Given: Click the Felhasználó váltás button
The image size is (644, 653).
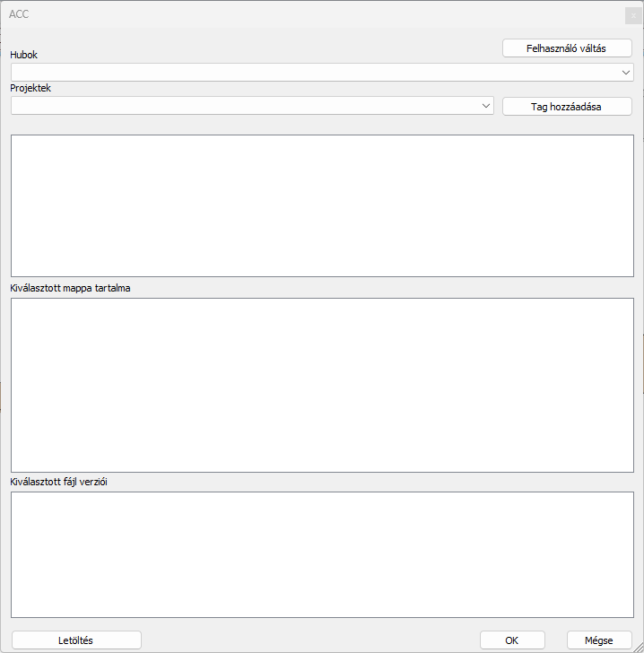Looking at the screenshot, I should point(567,48).
